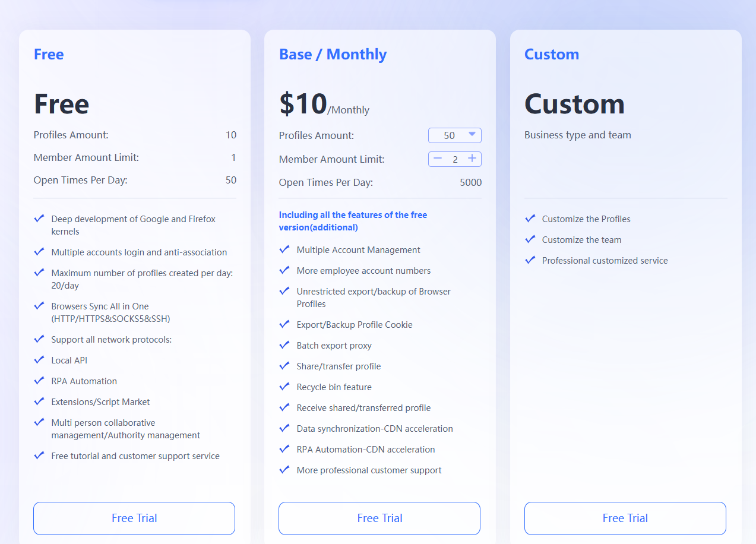Screen dimensions: 756x544
Task: Click the checkmark next to RPA Automation
Action: pyautogui.click(x=39, y=381)
